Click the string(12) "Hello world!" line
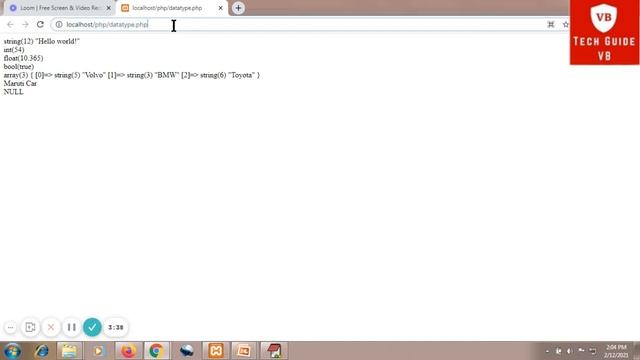Screen dimensions: 640x360 pyautogui.click(x=42, y=41)
